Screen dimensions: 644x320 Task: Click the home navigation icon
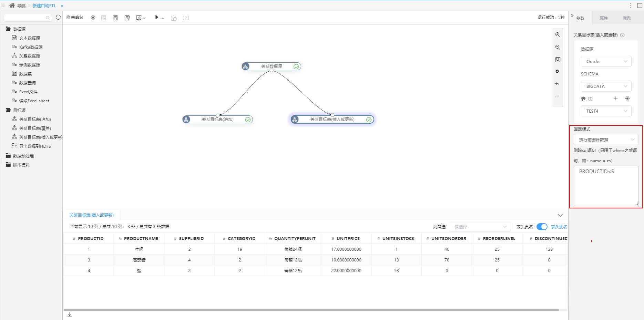12,6
